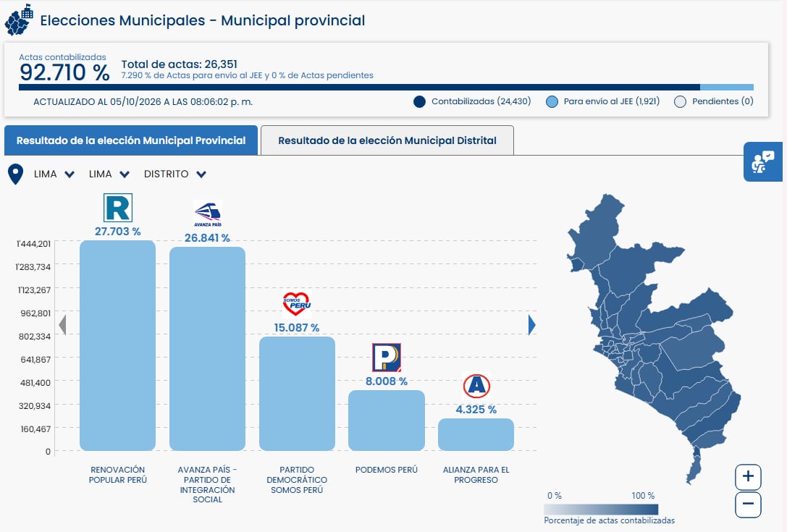Image resolution: width=787 pixels, height=532 pixels.
Task: Click the Podemos Perú bar
Action: [x=387, y=421]
